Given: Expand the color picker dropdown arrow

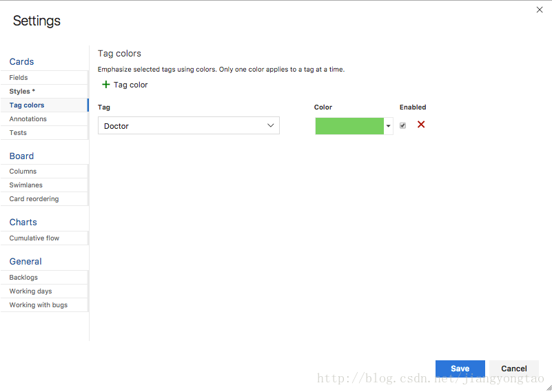Looking at the screenshot, I should (x=388, y=126).
